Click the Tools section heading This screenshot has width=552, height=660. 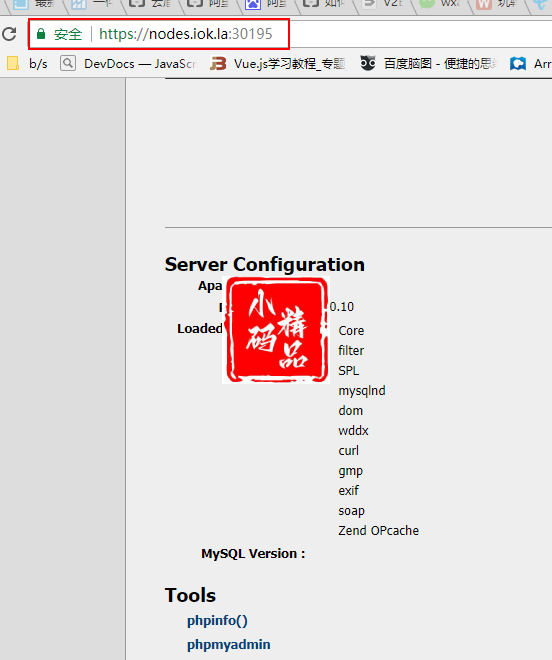click(x=190, y=595)
